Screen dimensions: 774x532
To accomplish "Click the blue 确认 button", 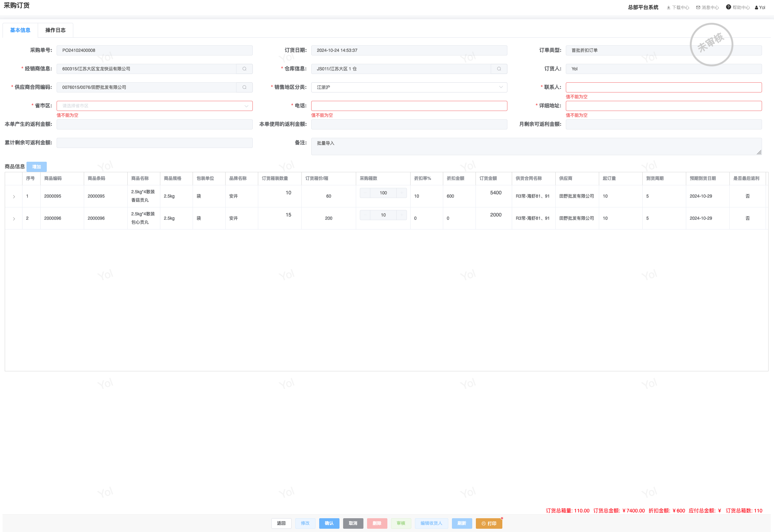I will (329, 523).
